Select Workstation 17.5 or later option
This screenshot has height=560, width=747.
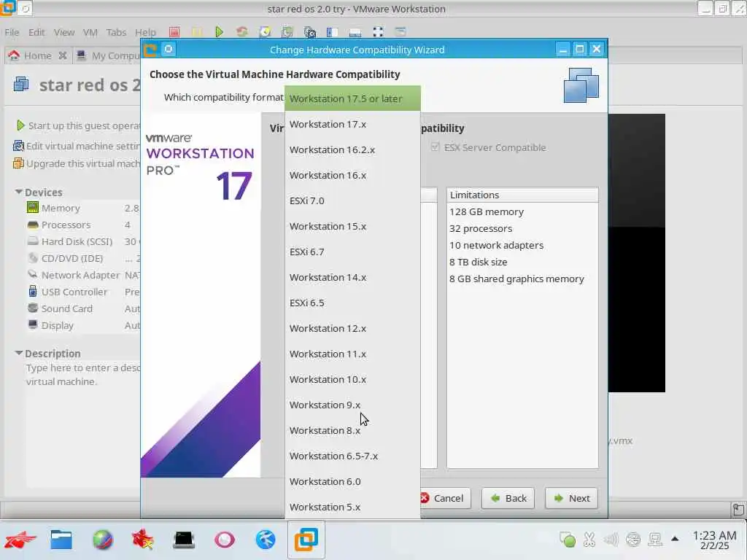(352, 98)
